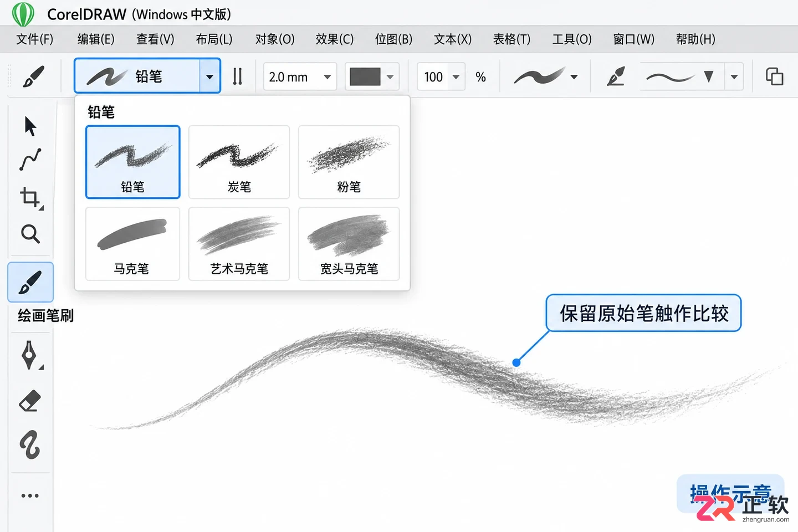Click brush icon in property bar
This screenshot has height=532, width=798.
pyautogui.click(x=34, y=76)
